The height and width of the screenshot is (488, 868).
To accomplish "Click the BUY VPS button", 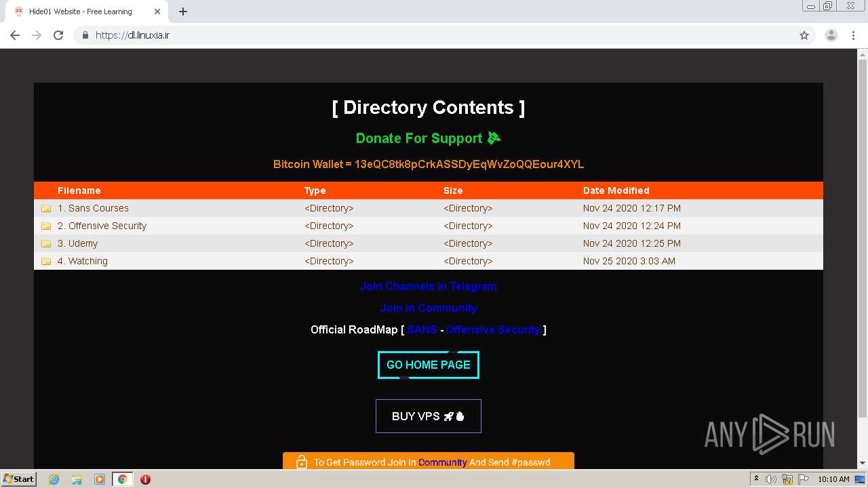I will pyautogui.click(x=428, y=416).
